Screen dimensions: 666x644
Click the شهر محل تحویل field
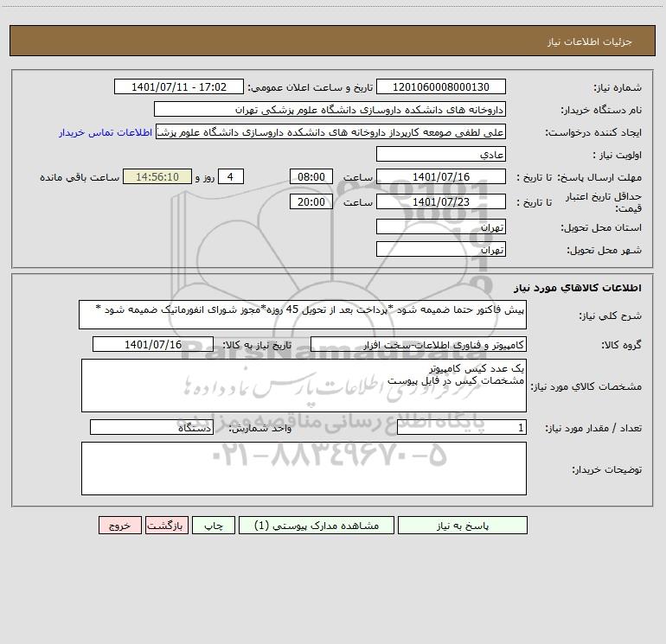[x=441, y=249]
